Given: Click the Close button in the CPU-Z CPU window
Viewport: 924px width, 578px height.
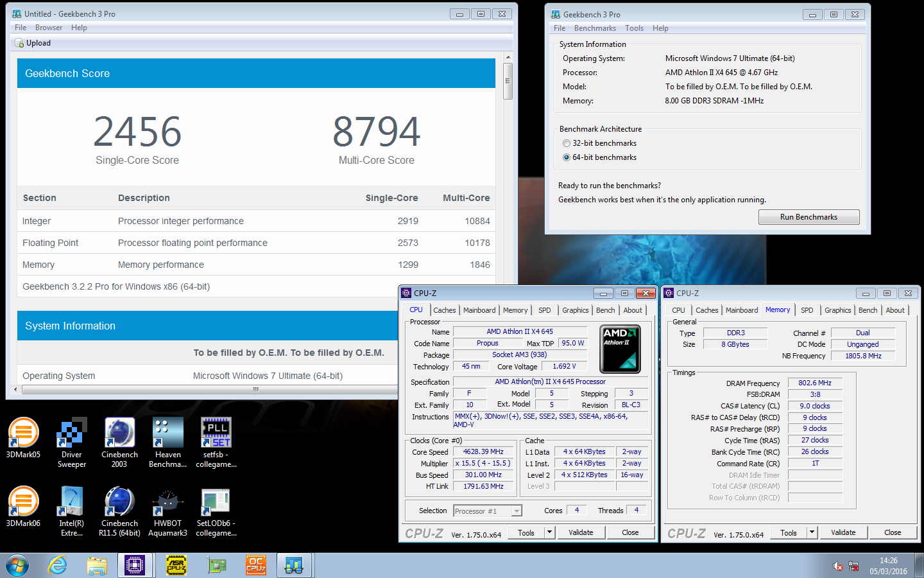Looking at the screenshot, I should (x=630, y=532).
